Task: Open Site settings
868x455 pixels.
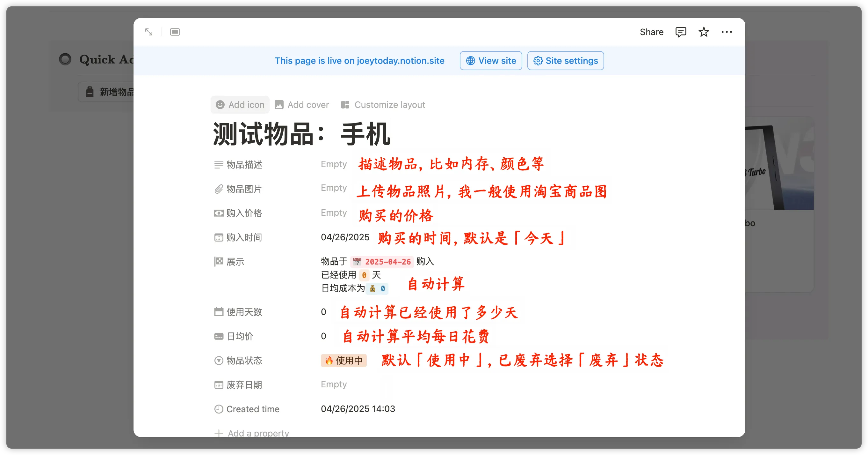Action: [x=565, y=61]
